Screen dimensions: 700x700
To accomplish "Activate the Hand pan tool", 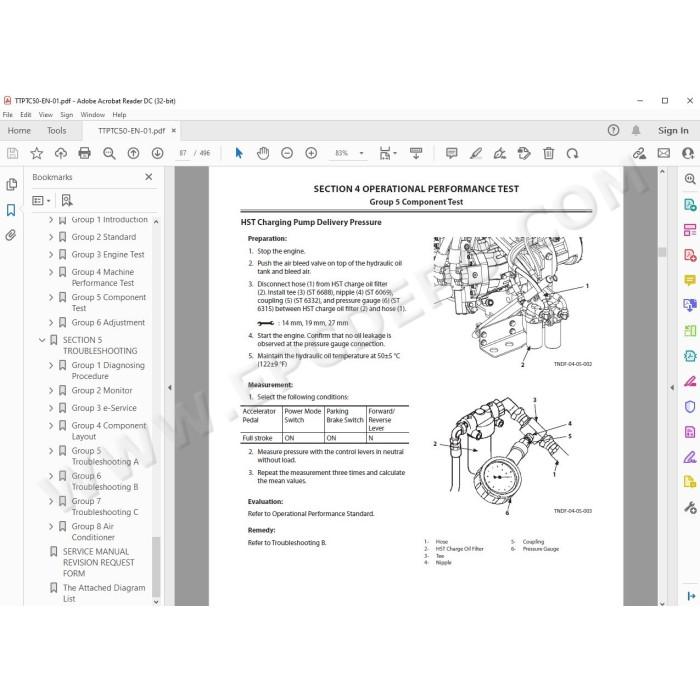I will click(263, 154).
